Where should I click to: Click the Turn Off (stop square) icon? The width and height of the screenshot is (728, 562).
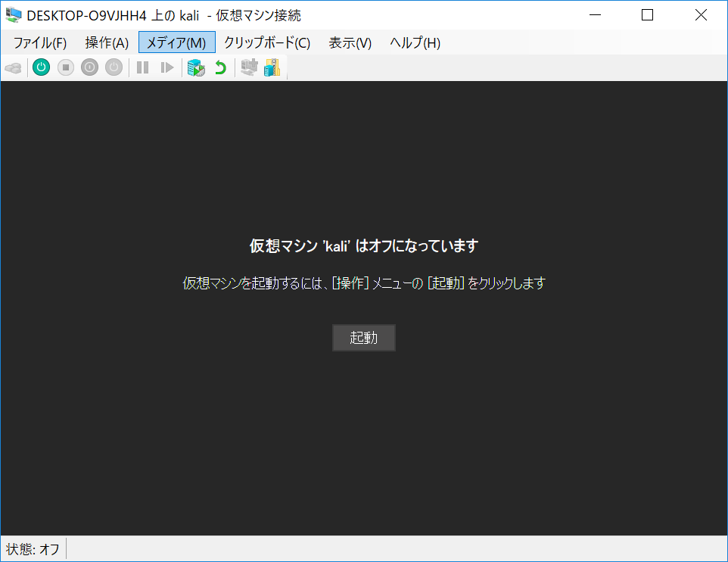click(x=65, y=68)
